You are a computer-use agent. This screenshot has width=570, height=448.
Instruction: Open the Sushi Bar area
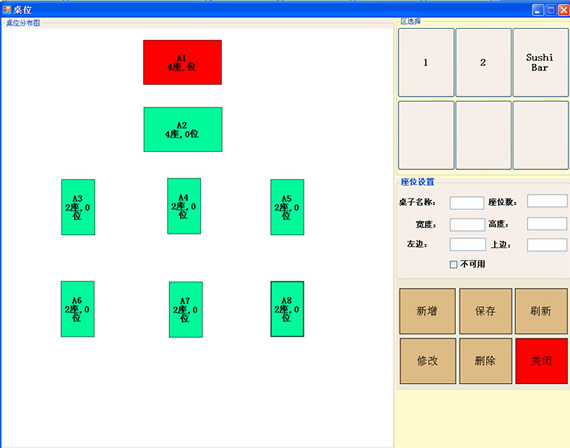coord(540,63)
